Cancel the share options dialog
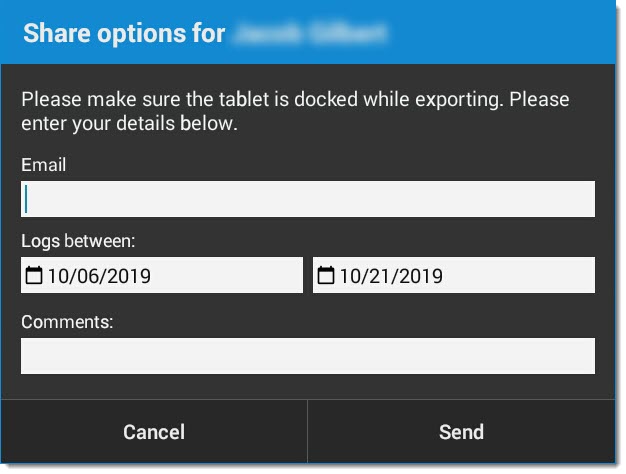The height and width of the screenshot is (474, 626). [154, 432]
